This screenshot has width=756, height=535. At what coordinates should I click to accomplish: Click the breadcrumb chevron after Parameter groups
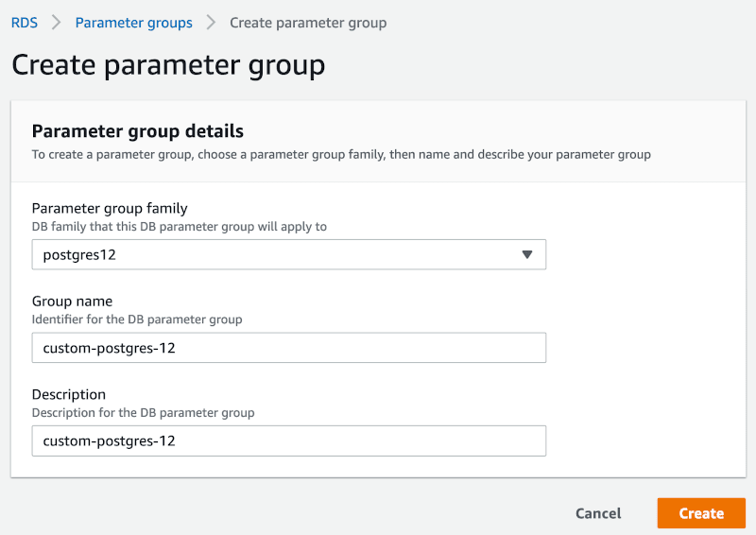(x=211, y=22)
